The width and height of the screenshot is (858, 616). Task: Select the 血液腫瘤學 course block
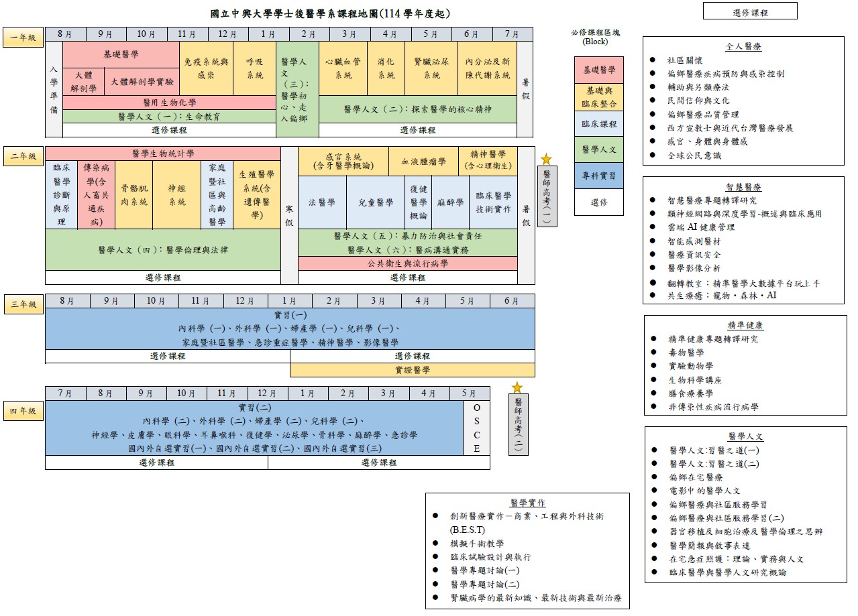point(423,161)
